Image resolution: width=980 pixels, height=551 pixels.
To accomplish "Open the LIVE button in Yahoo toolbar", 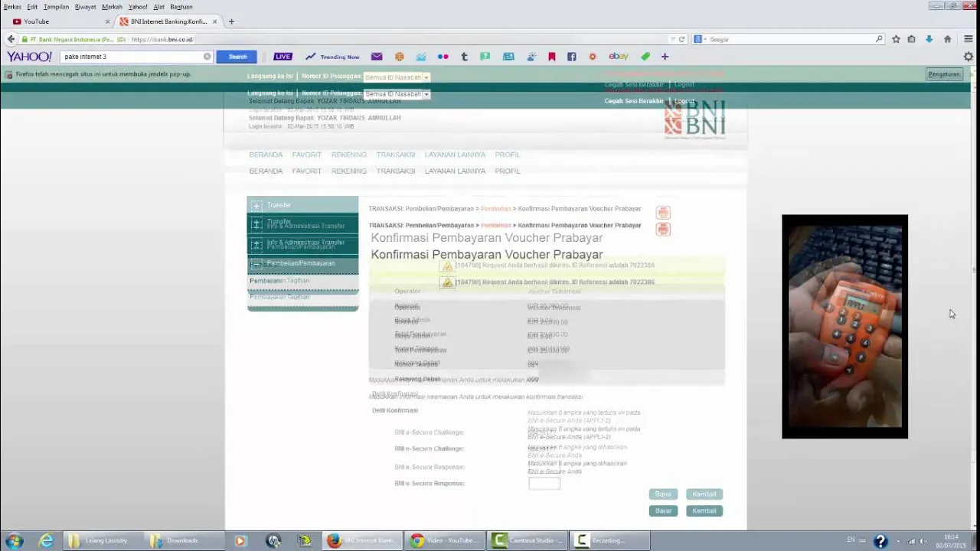I will coord(283,57).
